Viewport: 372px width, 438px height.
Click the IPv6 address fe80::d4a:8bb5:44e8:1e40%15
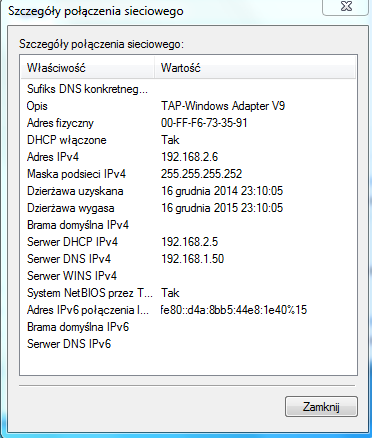tap(234, 310)
